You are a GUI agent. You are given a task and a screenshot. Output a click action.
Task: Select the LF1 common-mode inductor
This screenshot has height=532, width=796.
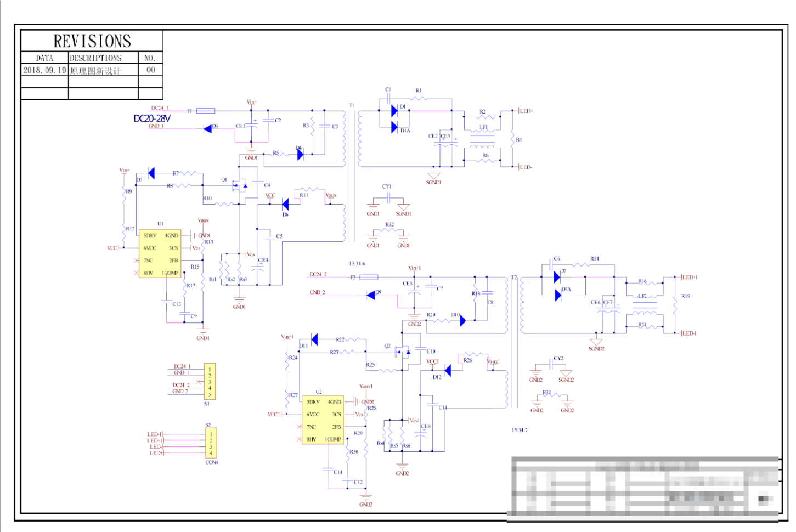[482, 139]
